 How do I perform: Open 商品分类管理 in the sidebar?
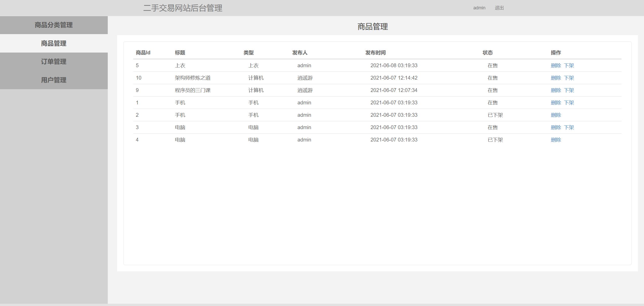54,25
